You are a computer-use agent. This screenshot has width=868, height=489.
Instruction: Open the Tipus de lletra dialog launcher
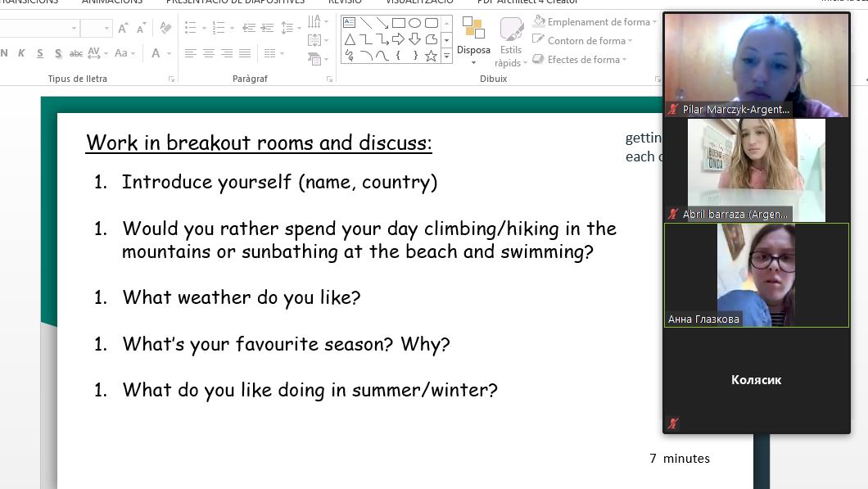point(172,79)
